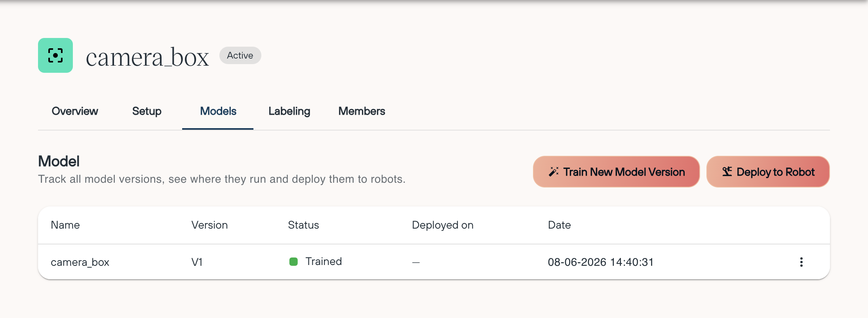Click the green Trained status dot
868x318 pixels.
(293, 261)
